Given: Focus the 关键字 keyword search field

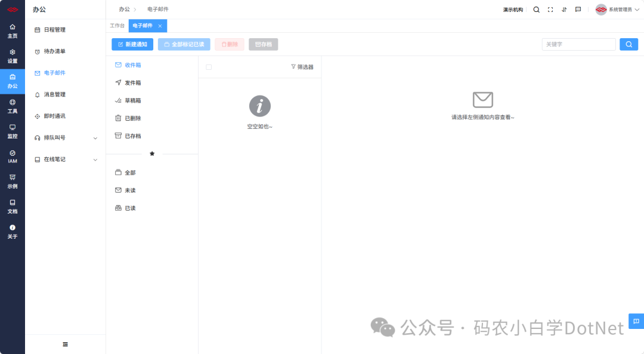Looking at the screenshot, I should (x=578, y=44).
